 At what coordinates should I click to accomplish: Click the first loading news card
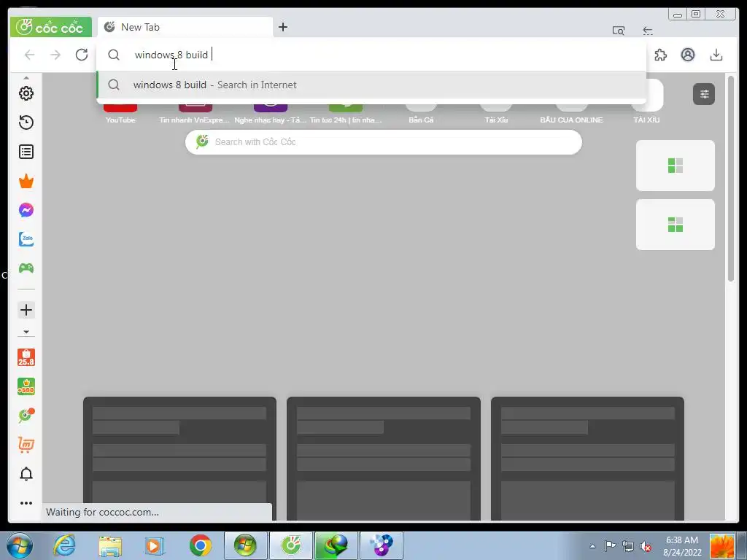(x=179, y=459)
